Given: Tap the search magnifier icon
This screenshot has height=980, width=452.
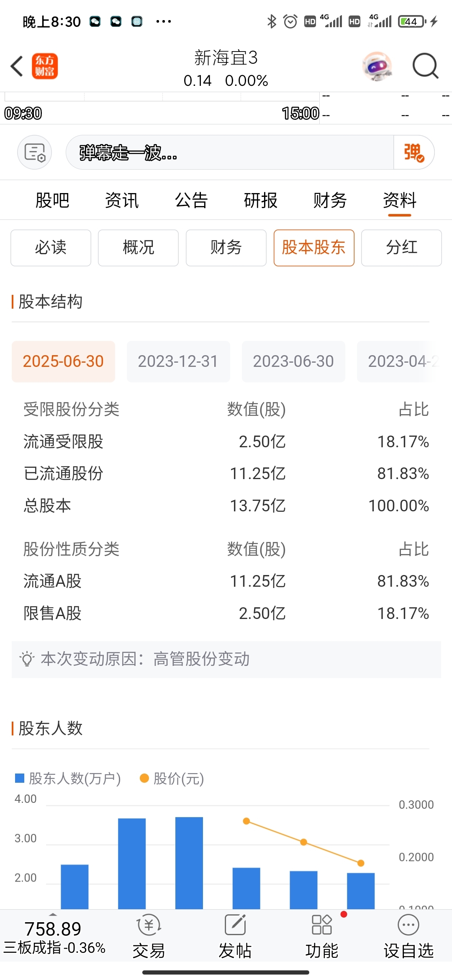Looking at the screenshot, I should click(425, 66).
